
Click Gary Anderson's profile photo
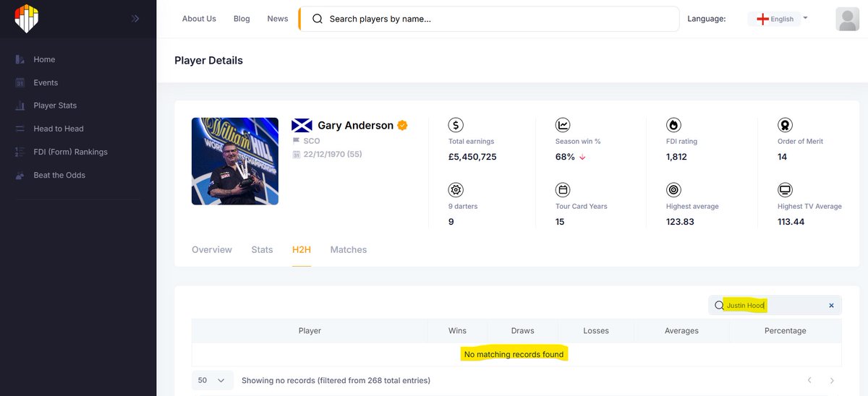[x=235, y=161]
